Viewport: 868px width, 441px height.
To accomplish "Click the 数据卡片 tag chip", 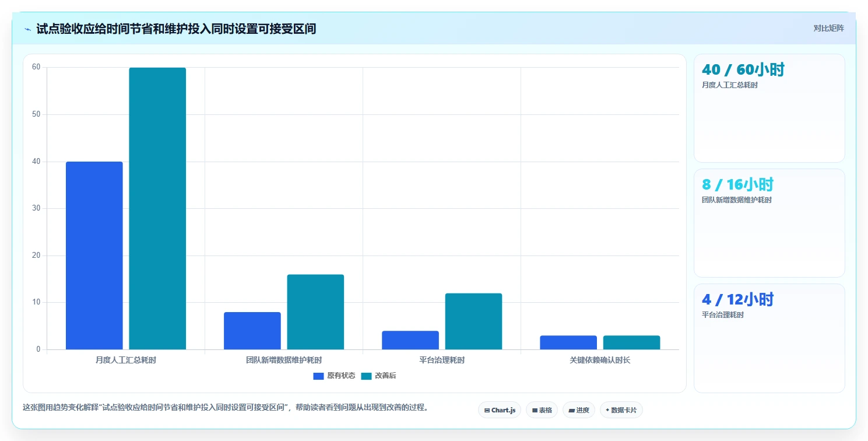I will pyautogui.click(x=621, y=410).
